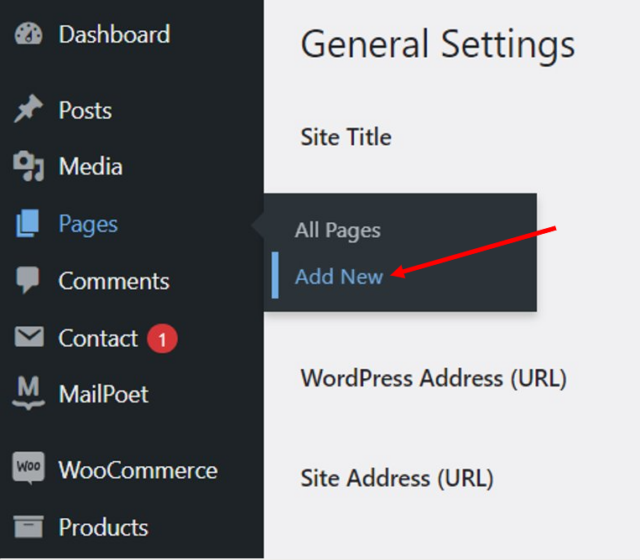Screen dimensions: 640x560
Task: Click the Pages stacked-sheets icon
Action: click(x=27, y=223)
